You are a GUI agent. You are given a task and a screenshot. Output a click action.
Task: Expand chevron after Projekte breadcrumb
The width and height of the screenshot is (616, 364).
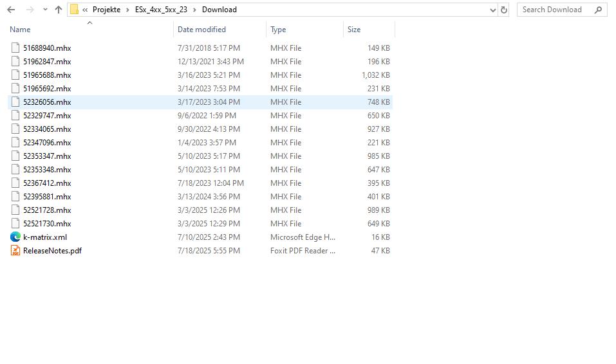[x=127, y=10]
